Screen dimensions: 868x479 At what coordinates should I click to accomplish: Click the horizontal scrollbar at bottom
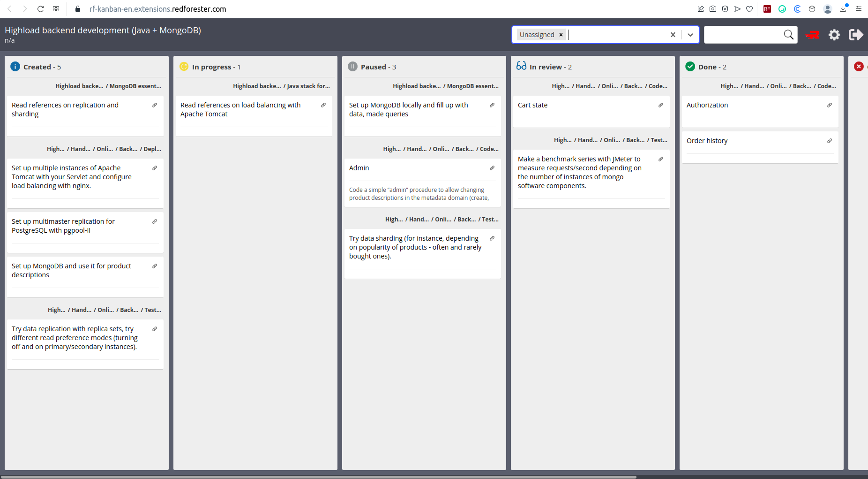click(x=319, y=477)
